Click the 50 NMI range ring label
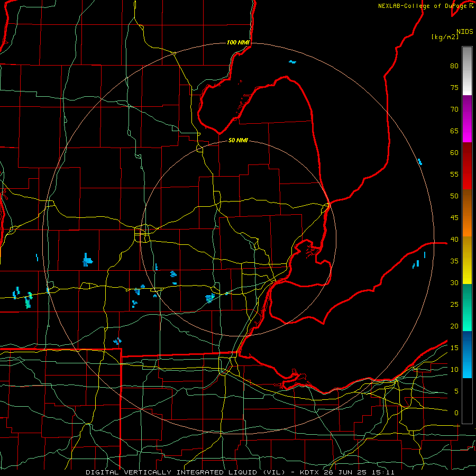 pyautogui.click(x=238, y=140)
